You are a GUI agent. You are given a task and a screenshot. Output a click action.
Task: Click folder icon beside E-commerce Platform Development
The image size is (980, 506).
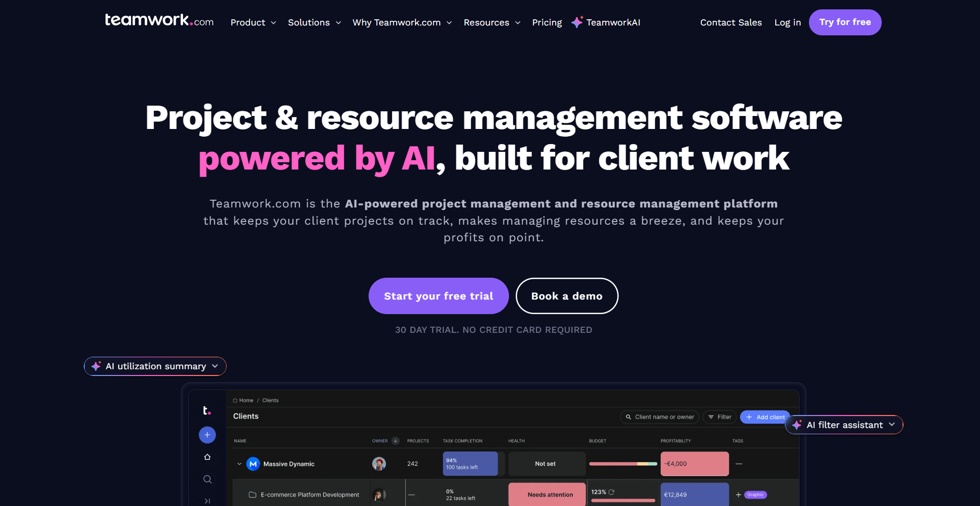253,495
